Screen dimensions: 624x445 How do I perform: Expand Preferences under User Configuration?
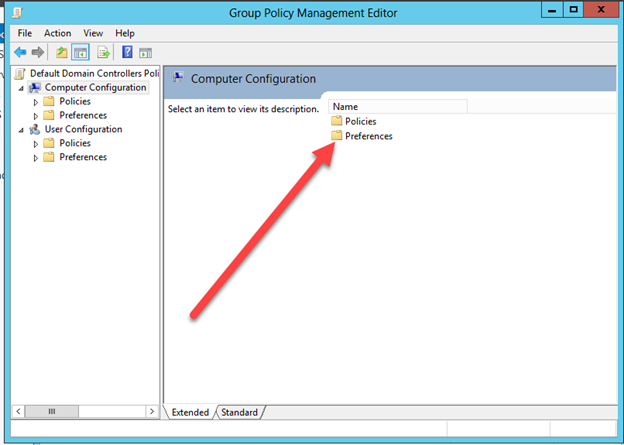point(37,158)
